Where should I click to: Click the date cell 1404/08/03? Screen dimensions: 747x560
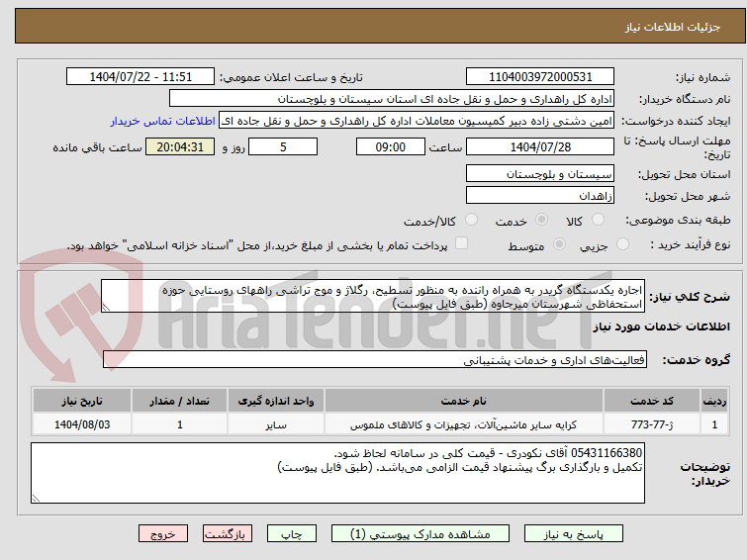pos(82,424)
